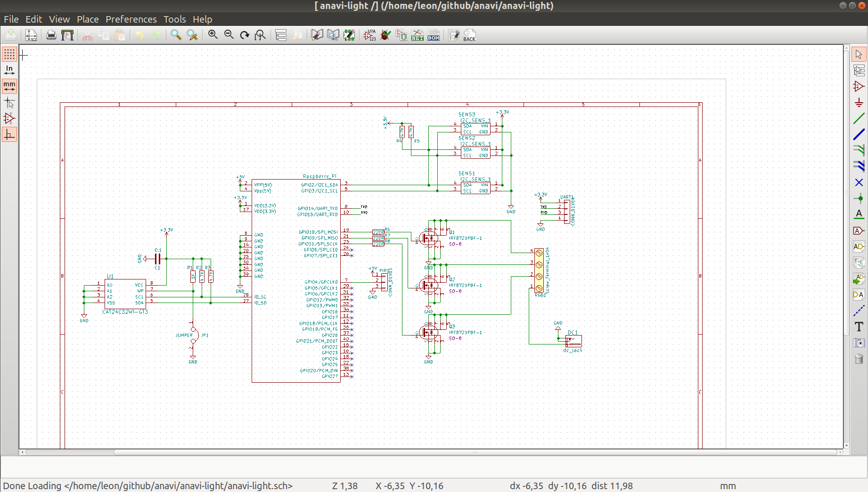
Task: Open the Preferences menu
Action: point(131,19)
